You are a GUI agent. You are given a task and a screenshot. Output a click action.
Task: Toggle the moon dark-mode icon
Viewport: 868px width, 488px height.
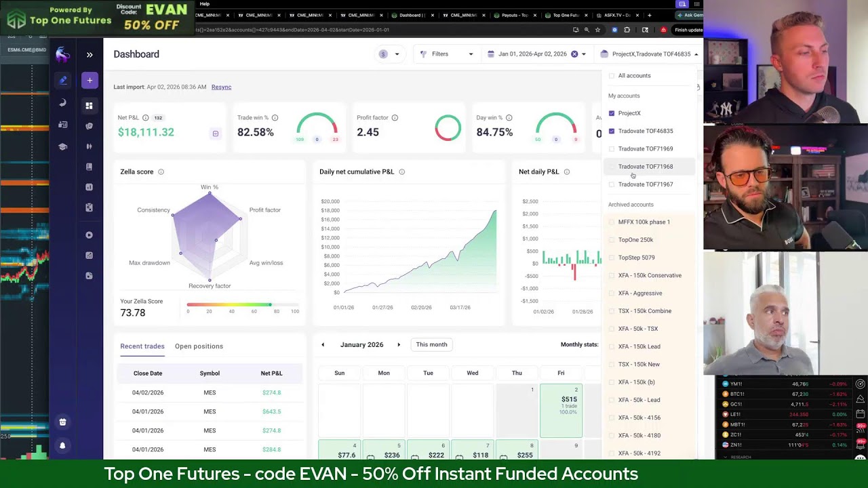[x=63, y=103]
